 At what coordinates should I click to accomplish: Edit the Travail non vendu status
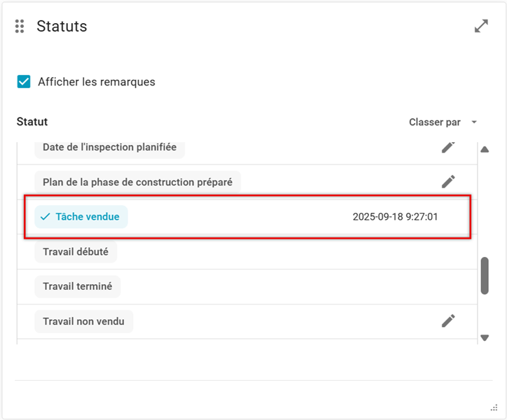(448, 321)
